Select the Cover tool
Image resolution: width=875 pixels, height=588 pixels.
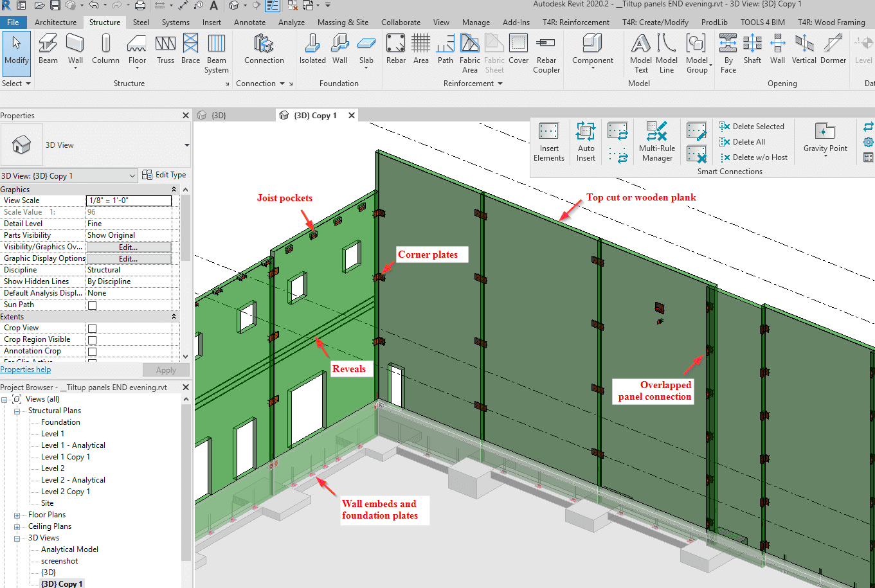tap(518, 49)
